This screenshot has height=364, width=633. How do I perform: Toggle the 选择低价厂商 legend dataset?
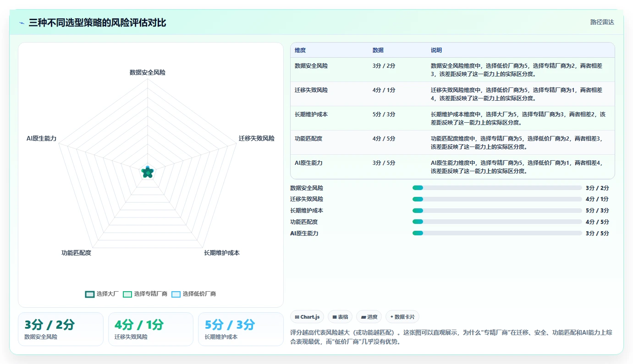pos(193,294)
